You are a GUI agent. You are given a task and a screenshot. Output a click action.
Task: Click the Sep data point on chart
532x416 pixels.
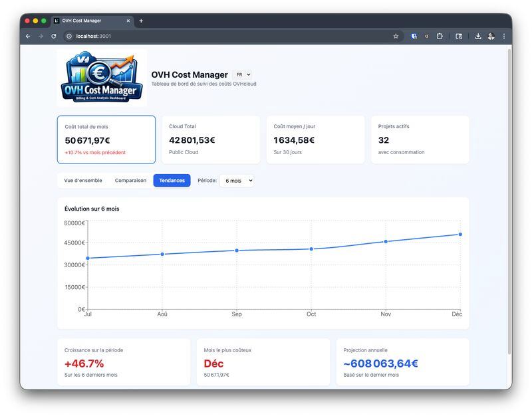click(x=237, y=251)
